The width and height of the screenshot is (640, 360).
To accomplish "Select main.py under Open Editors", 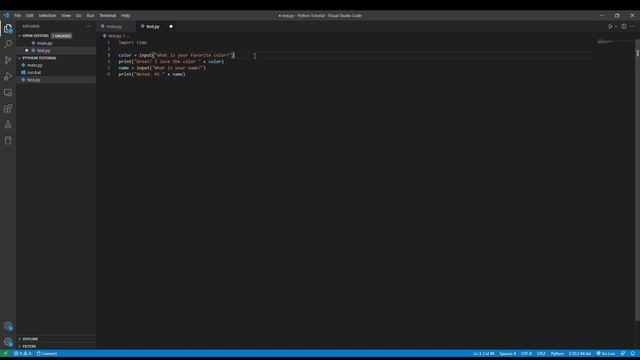I will (56, 43).
